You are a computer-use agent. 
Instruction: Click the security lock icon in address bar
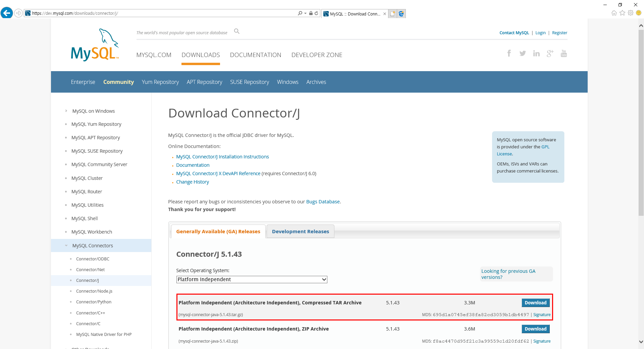tap(311, 13)
